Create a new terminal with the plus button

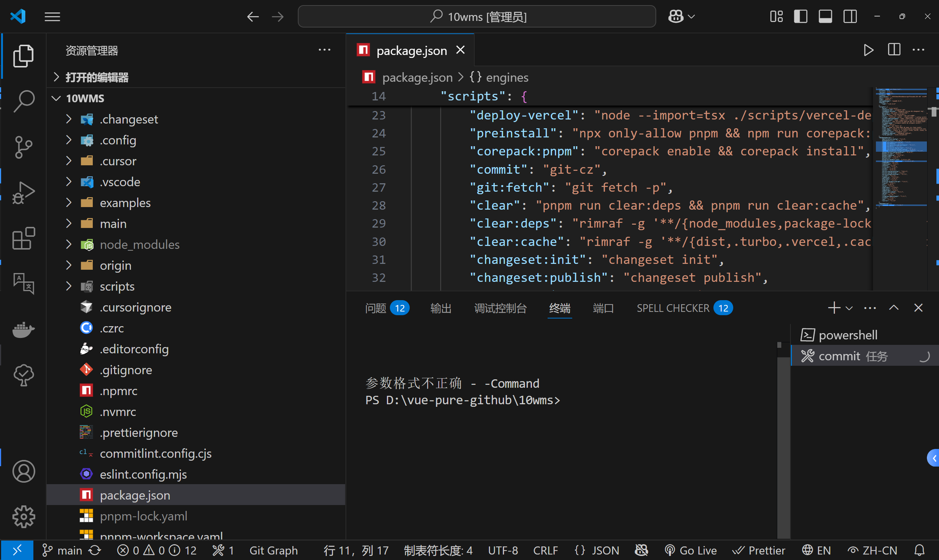(x=834, y=308)
